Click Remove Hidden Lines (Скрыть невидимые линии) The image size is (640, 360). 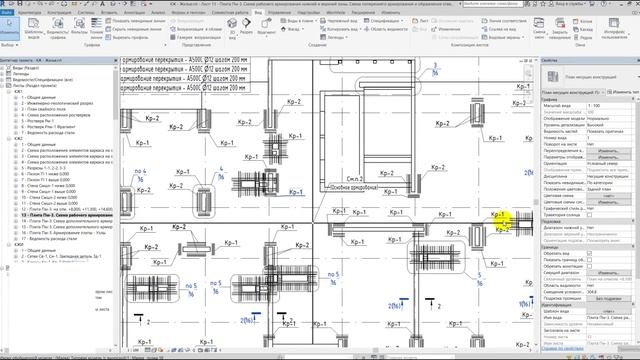pyautogui.click(x=133, y=29)
